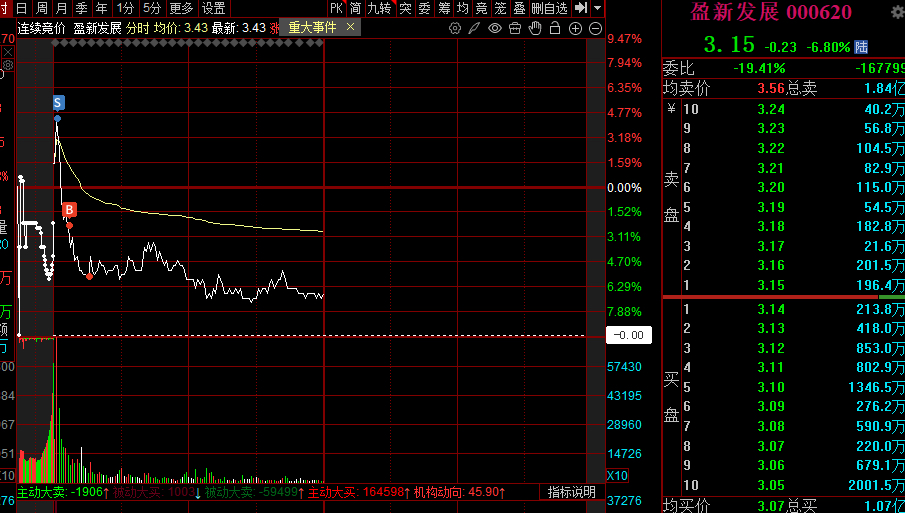This screenshot has height=513, width=905.
Task: Click the 指标说明 indicator description button
Action: (571, 492)
